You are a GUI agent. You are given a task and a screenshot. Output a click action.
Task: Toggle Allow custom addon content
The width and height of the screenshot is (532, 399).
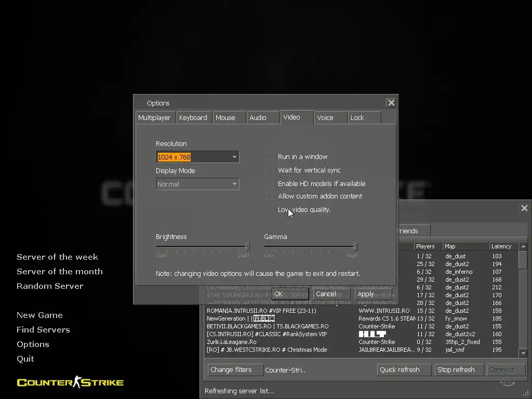click(270, 196)
